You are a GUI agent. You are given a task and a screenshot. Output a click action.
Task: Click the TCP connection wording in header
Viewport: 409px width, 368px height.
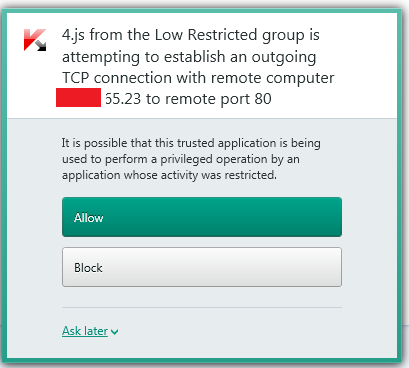click(x=117, y=78)
